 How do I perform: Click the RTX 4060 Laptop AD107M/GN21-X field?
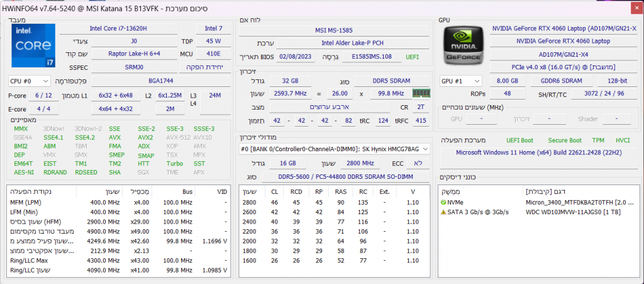(x=563, y=28)
